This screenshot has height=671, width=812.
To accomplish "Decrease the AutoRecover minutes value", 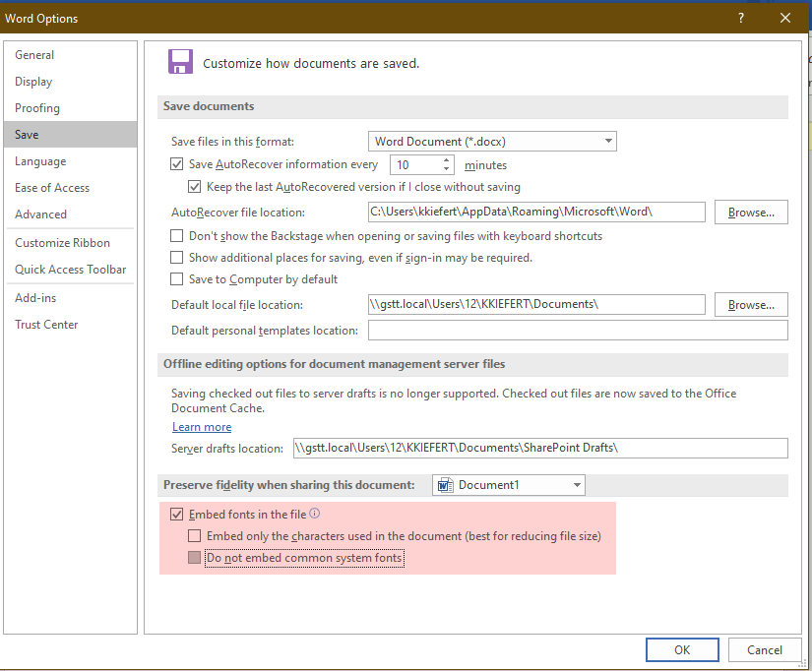I will (x=447, y=169).
